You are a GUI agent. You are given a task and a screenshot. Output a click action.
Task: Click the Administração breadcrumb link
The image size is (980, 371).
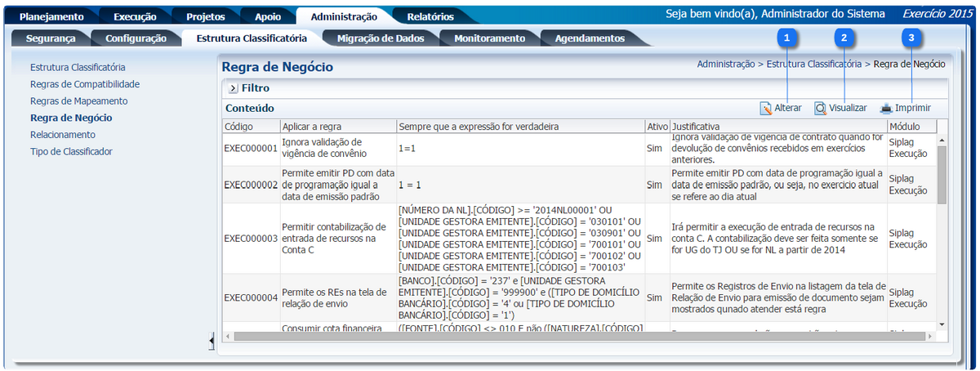click(x=725, y=64)
